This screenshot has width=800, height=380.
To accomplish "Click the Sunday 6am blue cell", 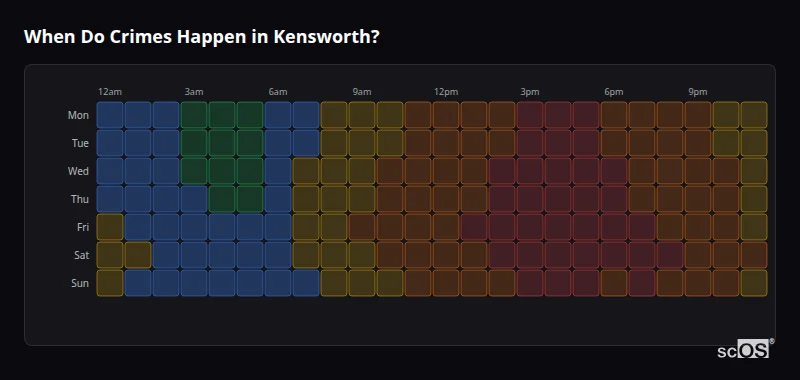I will tap(278, 283).
